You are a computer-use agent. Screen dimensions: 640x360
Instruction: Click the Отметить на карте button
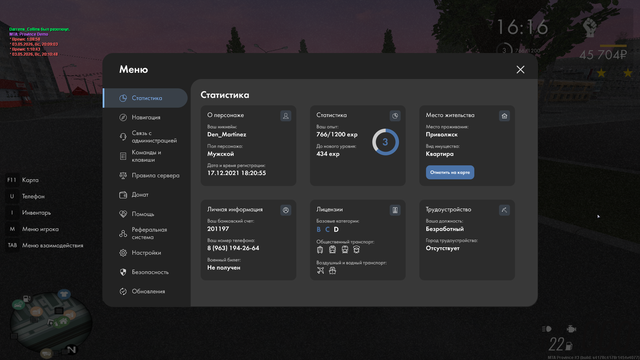(450, 172)
